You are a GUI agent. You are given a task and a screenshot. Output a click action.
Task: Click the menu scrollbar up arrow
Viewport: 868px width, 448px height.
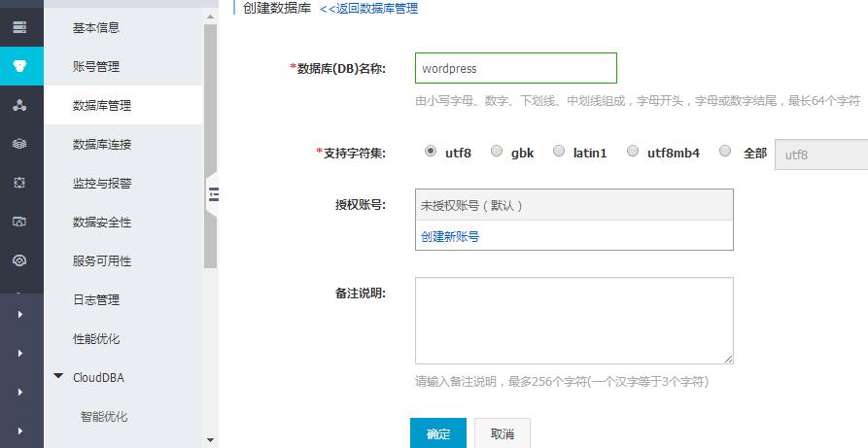click(x=210, y=17)
